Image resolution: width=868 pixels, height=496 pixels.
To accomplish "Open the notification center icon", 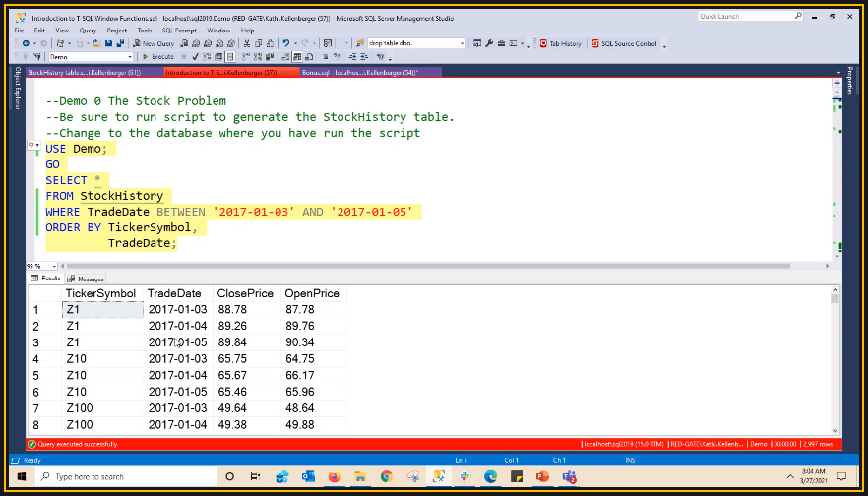I will coord(841,476).
